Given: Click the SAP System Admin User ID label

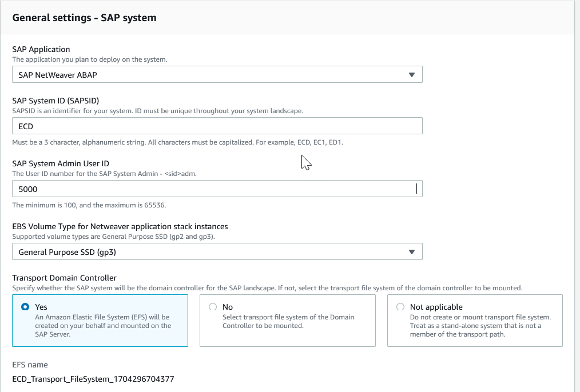Looking at the screenshot, I should coord(61,163).
